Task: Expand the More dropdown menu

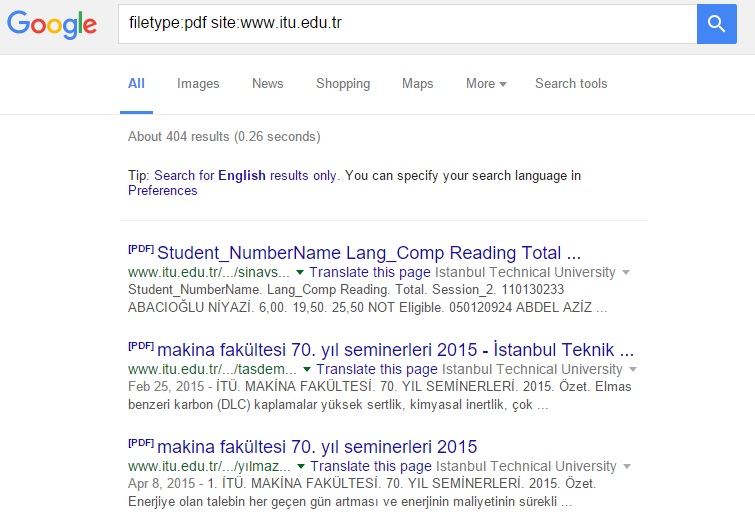Action: [x=486, y=84]
